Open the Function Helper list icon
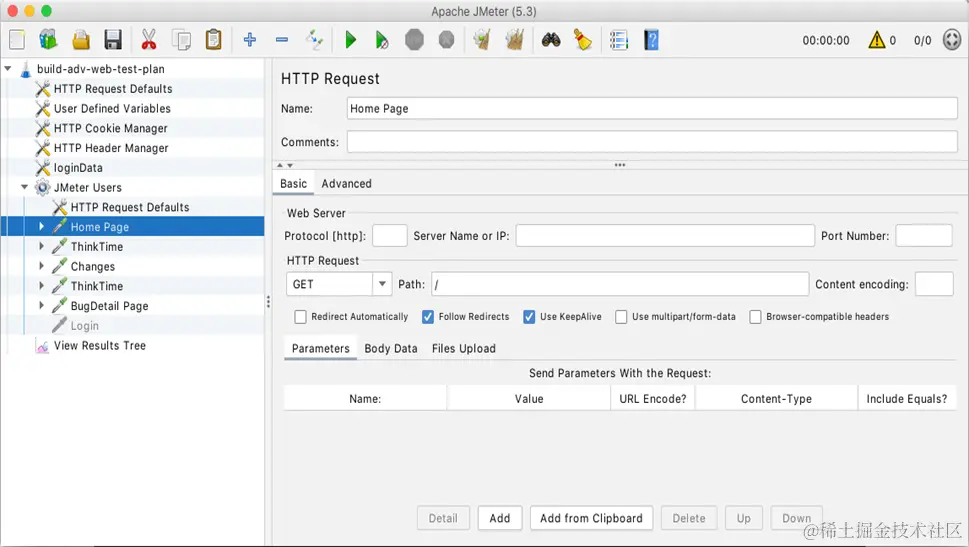The image size is (969, 547). coord(619,40)
